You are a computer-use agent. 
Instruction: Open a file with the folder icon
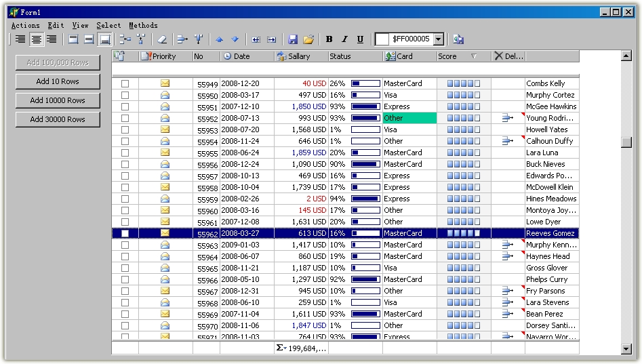(x=308, y=39)
